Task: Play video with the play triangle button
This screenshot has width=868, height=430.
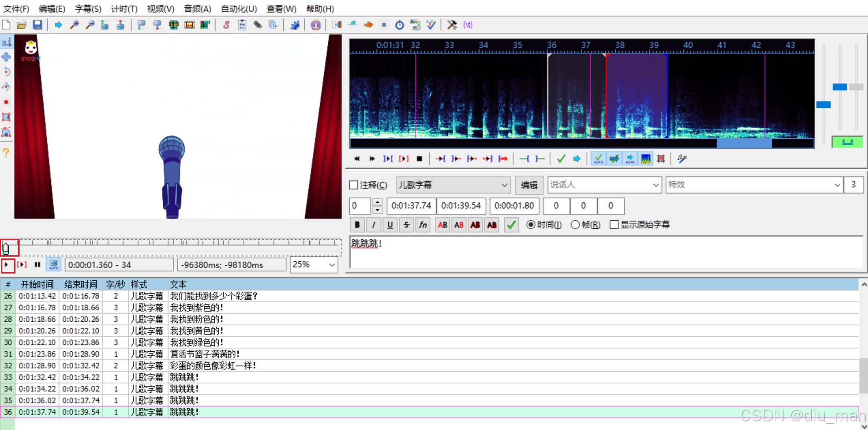Action: coord(7,264)
